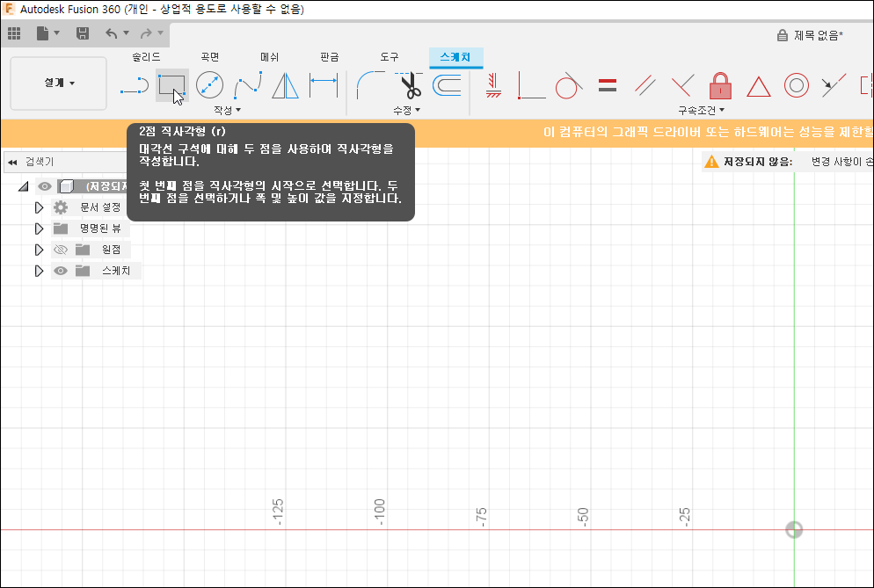Image resolution: width=874 pixels, height=588 pixels.
Task: Select the Trim scissors tool
Action: [409, 85]
